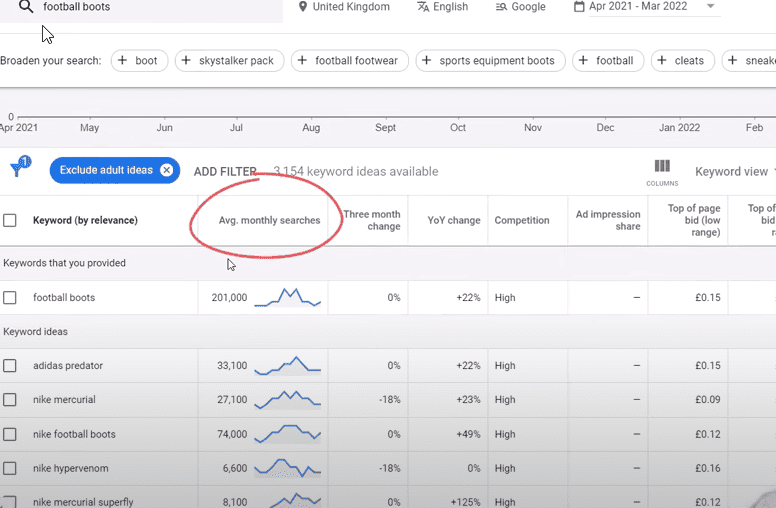Click the +49% YoY change value
776x508 pixels.
point(468,434)
